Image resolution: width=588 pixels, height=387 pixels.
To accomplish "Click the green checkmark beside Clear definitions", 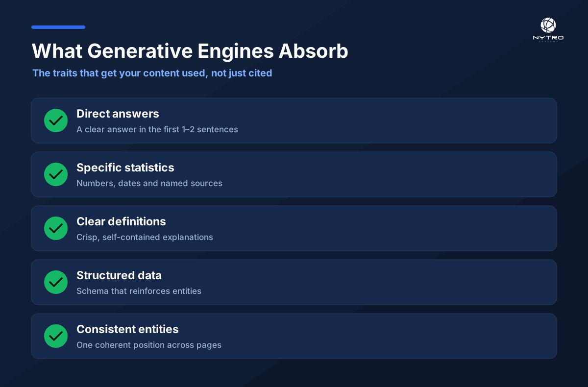I will point(56,228).
